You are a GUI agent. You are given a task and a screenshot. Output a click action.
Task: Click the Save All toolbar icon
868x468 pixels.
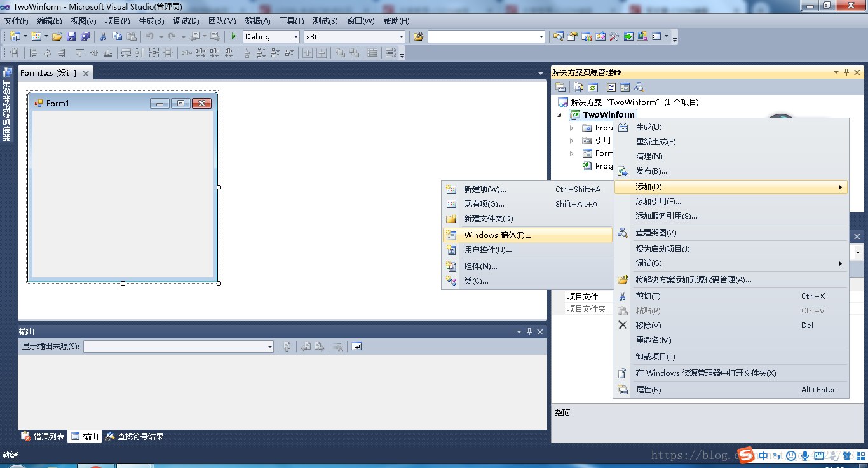(x=85, y=36)
